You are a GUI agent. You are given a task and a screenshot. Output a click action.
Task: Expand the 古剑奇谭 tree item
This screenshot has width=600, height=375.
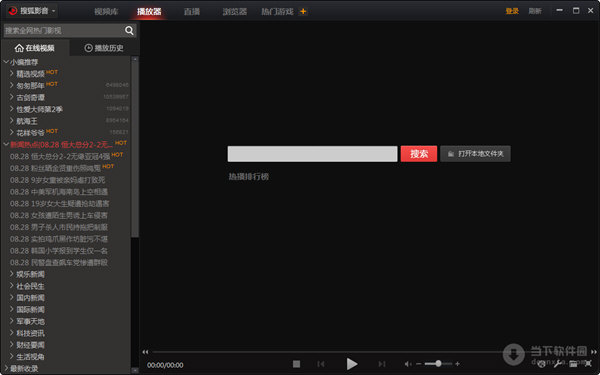[x=12, y=97]
